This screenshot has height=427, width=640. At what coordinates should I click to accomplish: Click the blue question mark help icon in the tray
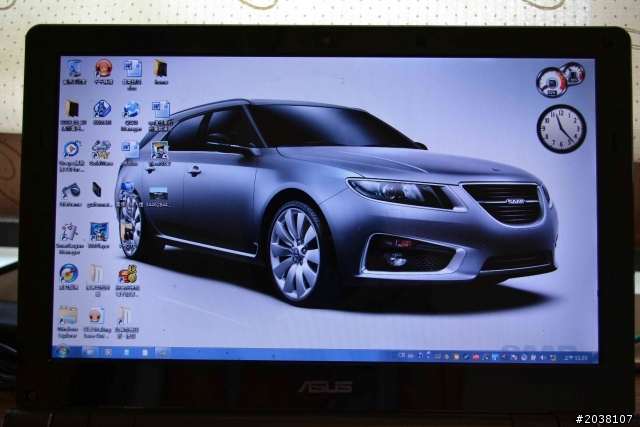420,356
